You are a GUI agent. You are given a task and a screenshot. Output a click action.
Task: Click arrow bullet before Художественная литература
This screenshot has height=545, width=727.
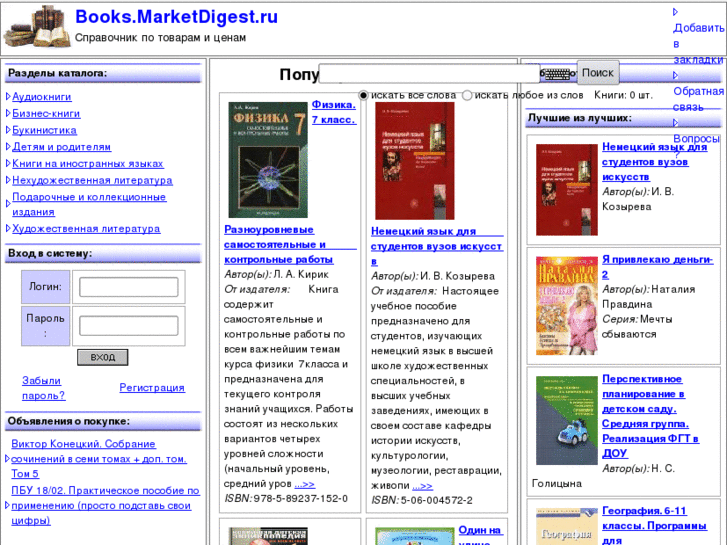[8, 228]
